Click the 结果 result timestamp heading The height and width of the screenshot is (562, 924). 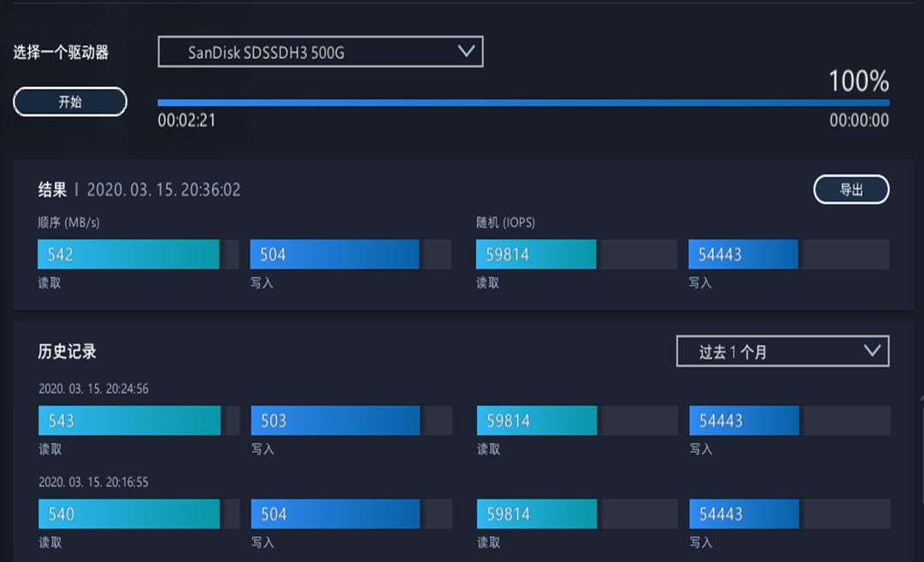click(x=139, y=190)
